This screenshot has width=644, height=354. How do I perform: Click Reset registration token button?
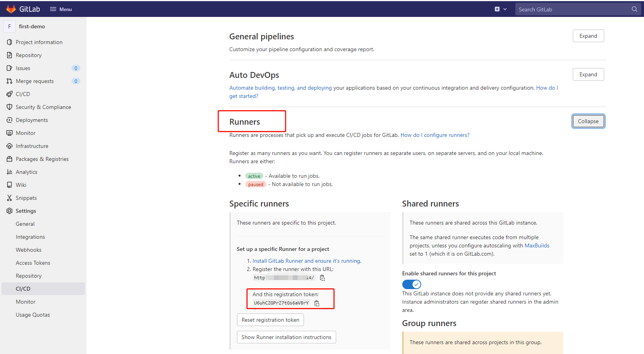pyautogui.click(x=270, y=320)
